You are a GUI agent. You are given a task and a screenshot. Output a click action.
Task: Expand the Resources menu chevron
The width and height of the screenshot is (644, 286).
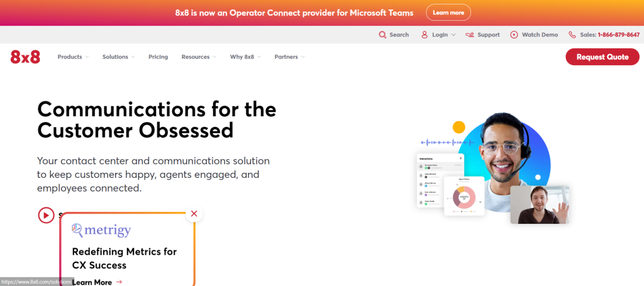(x=214, y=57)
